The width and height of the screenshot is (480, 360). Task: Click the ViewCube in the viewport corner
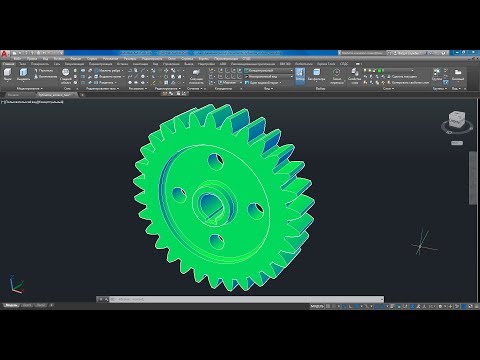click(457, 120)
